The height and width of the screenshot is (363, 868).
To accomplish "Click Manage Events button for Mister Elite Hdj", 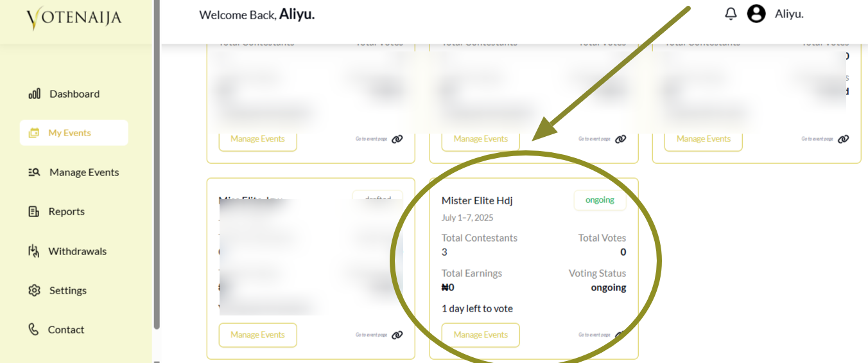I will click(480, 335).
